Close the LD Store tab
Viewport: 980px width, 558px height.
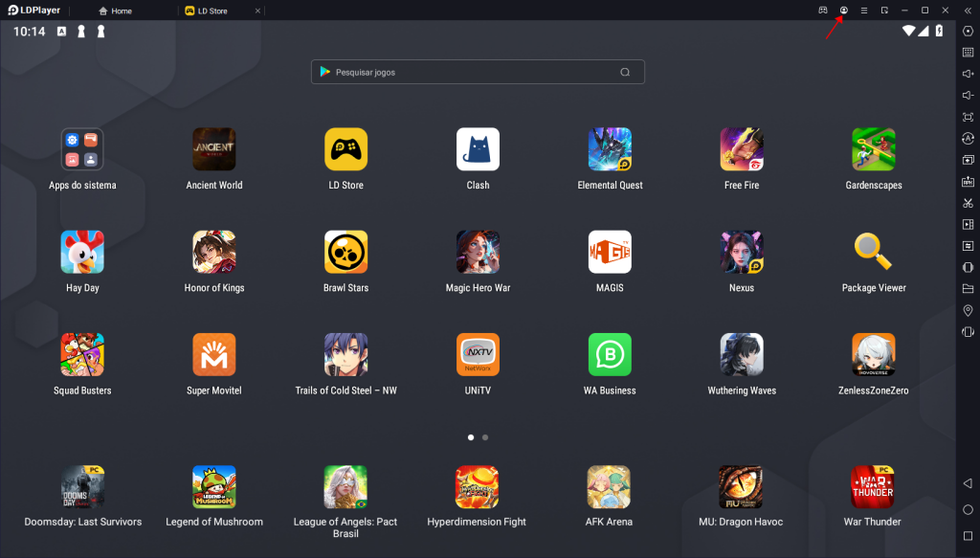pyautogui.click(x=257, y=11)
